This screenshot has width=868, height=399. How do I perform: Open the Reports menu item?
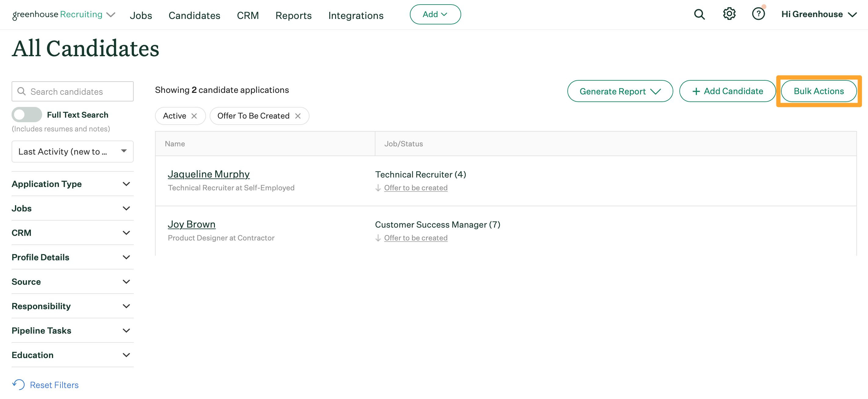pyautogui.click(x=293, y=15)
